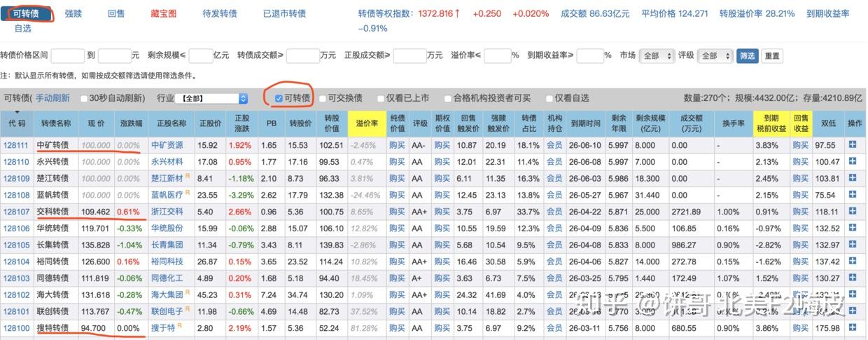Image resolution: width=868 pixels, height=340 pixels.
Task: Focus the 正股成交额 input field
Action: 409,56
